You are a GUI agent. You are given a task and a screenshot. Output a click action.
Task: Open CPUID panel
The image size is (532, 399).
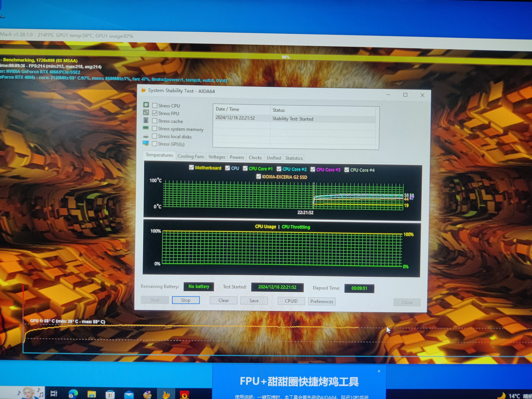291,301
